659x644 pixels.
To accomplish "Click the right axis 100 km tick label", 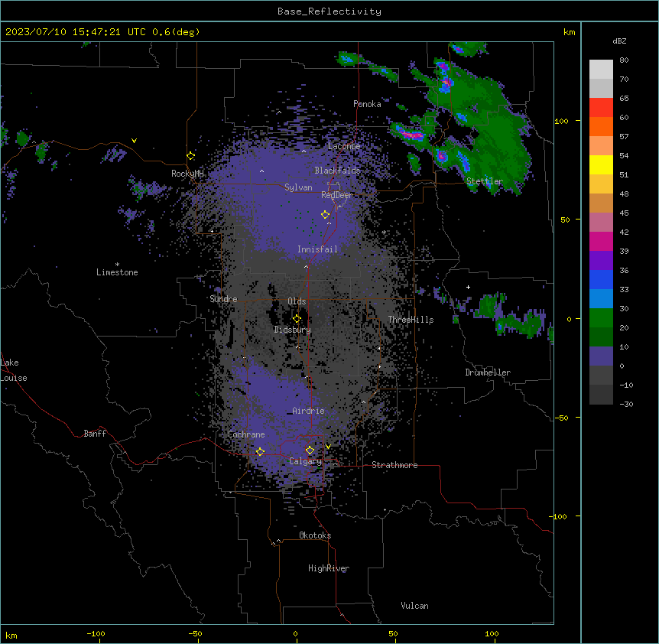I will [561, 121].
